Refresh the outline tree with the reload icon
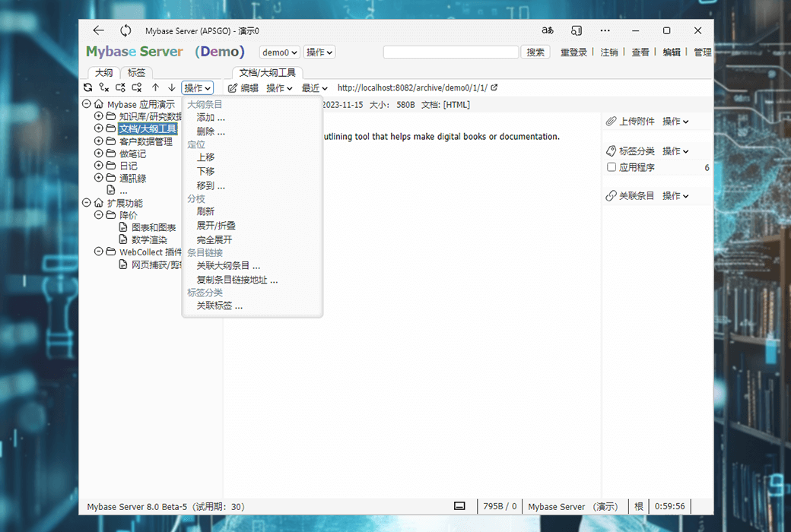The width and height of the screenshot is (791, 532). click(88, 87)
